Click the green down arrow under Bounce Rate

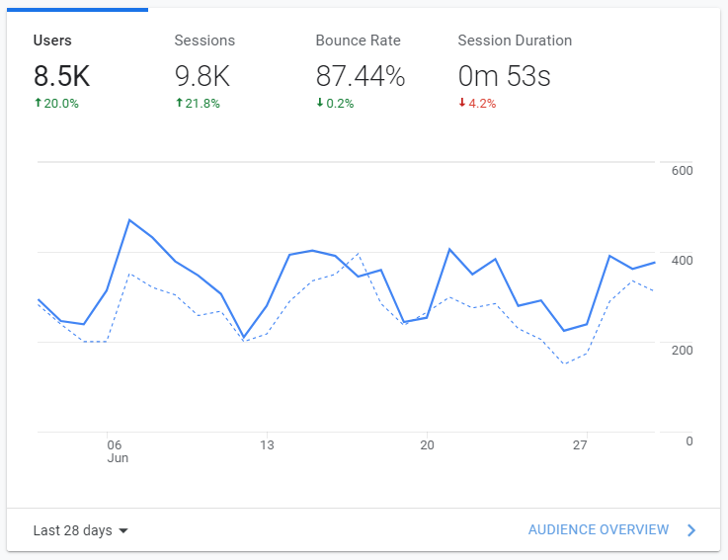coord(320,103)
